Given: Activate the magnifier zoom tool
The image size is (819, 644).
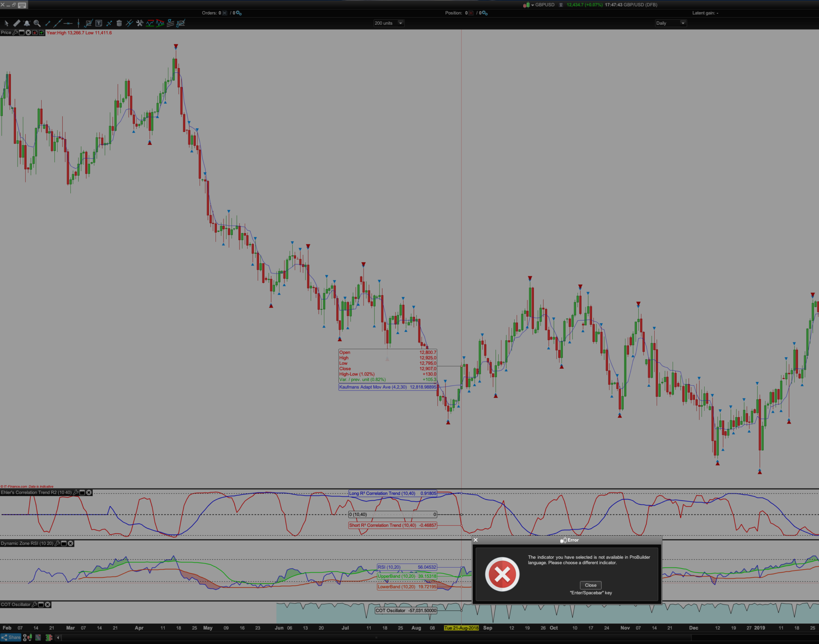Looking at the screenshot, I should coord(37,23).
